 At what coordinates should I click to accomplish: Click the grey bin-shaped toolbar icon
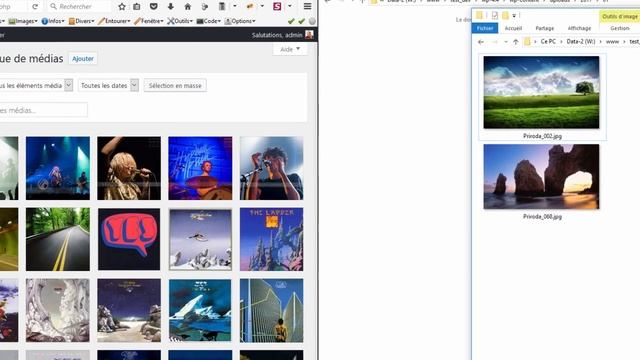222,7
